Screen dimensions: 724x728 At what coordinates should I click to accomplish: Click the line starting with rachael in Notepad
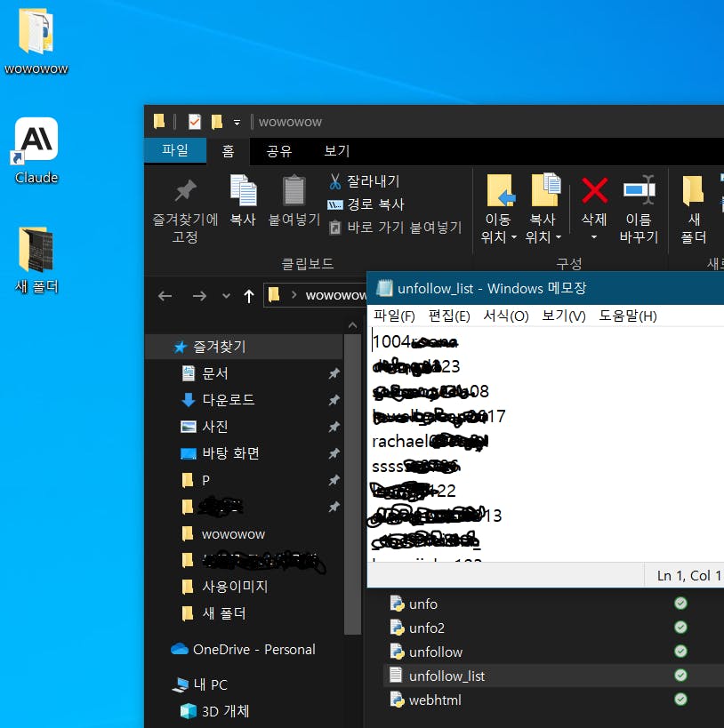pyautogui.click(x=430, y=441)
